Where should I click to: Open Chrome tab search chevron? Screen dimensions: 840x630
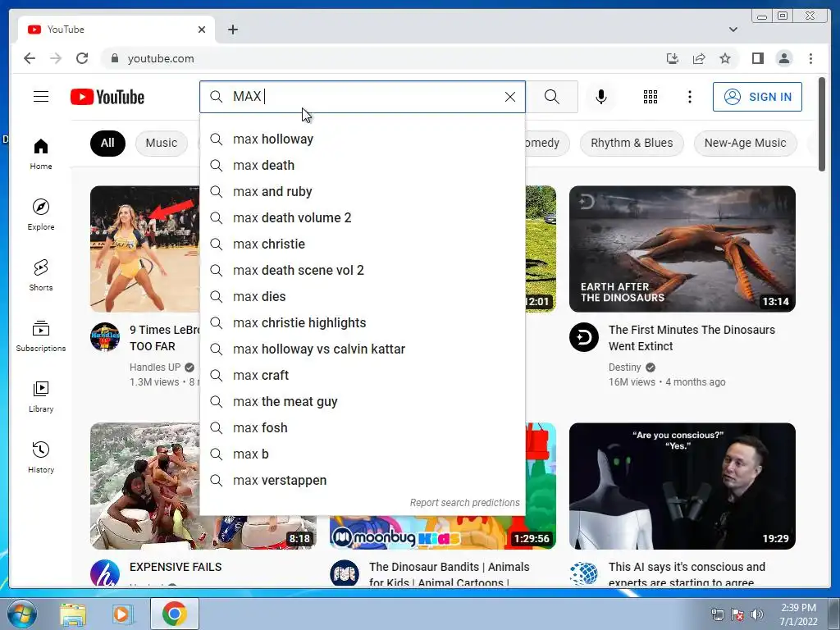coord(733,30)
